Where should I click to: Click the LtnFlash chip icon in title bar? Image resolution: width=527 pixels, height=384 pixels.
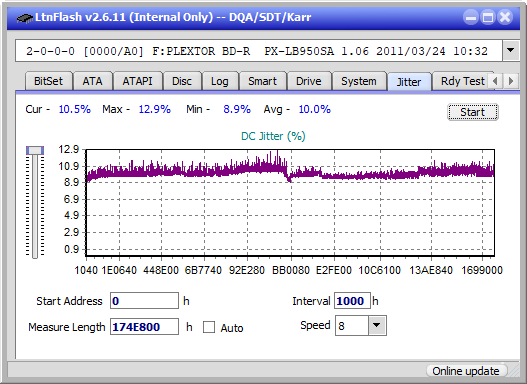25,17
